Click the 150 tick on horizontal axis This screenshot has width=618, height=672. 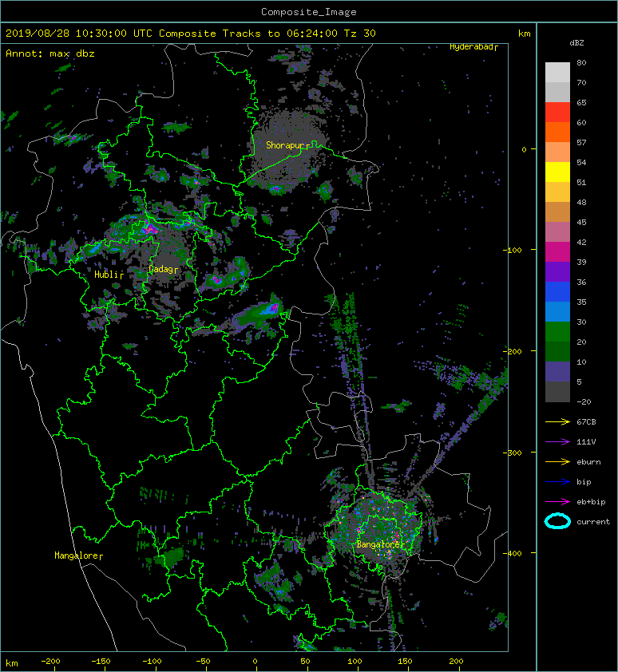405,662
